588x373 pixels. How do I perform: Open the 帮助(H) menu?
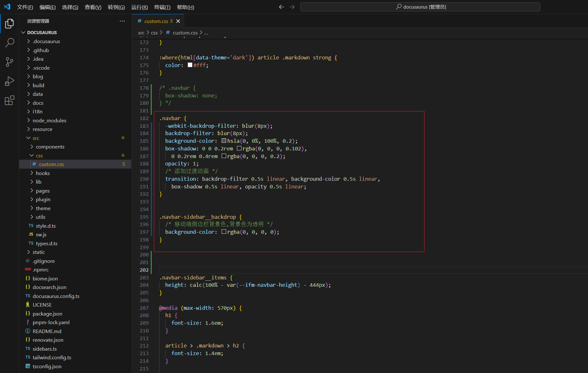point(185,7)
